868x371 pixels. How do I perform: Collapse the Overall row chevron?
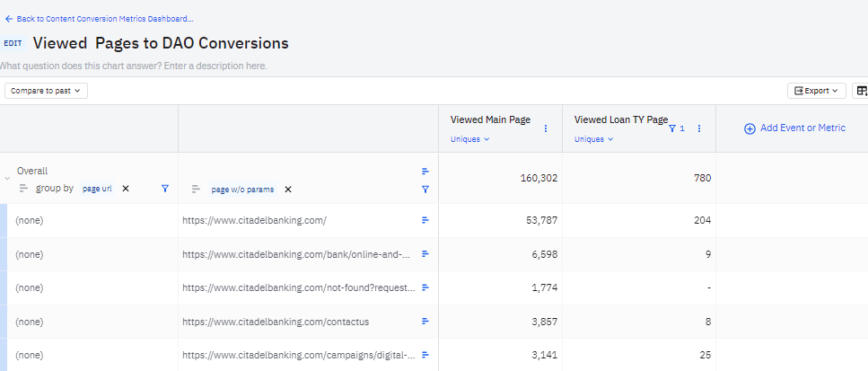[x=8, y=178]
